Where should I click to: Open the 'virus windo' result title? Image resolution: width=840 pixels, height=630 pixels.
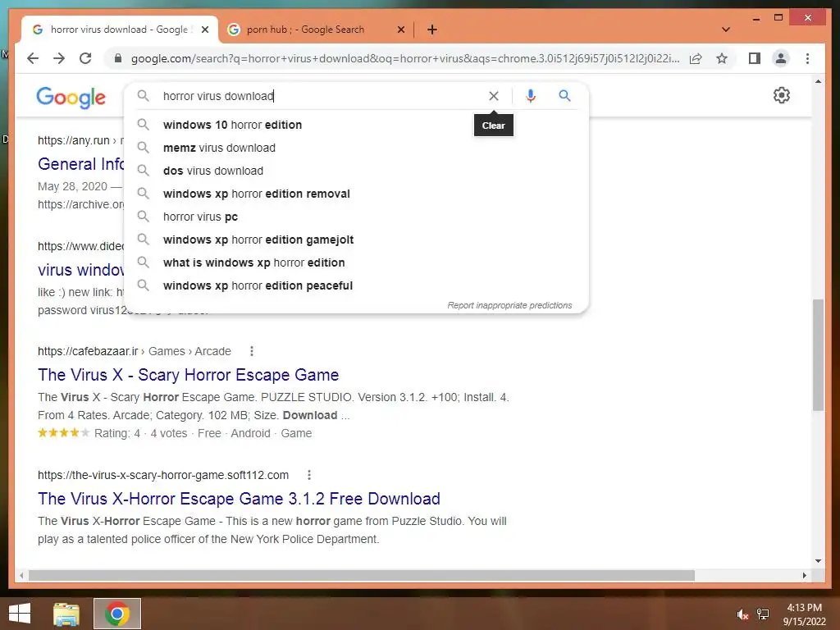pos(80,270)
